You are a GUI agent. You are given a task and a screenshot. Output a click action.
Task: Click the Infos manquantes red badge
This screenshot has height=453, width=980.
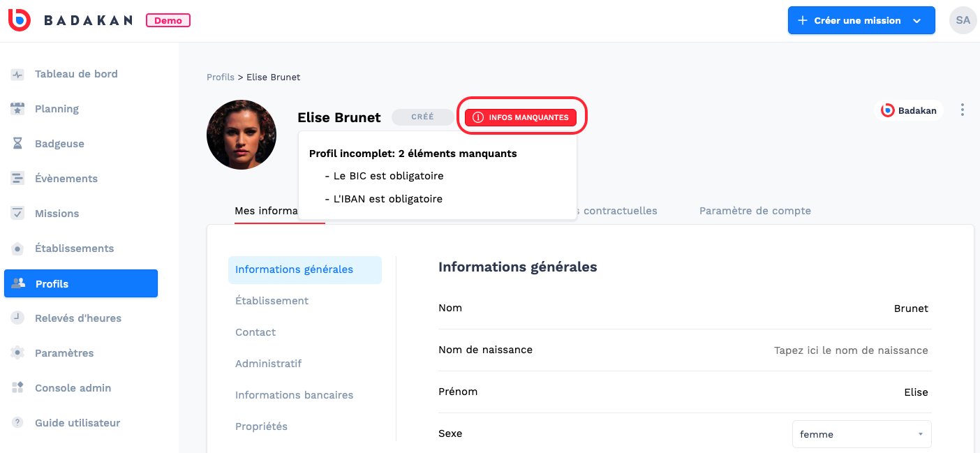pos(521,117)
